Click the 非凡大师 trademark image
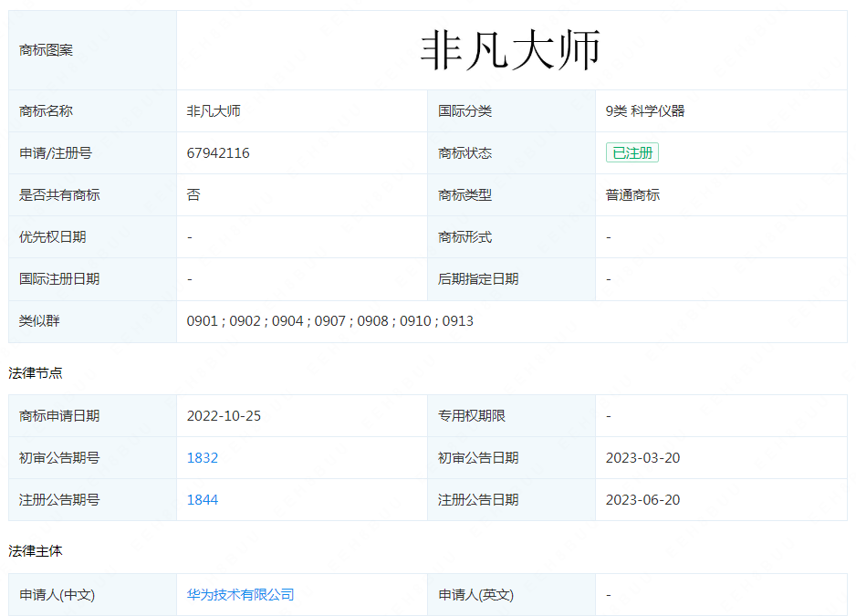The image size is (856, 616). click(x=510, y=50)
